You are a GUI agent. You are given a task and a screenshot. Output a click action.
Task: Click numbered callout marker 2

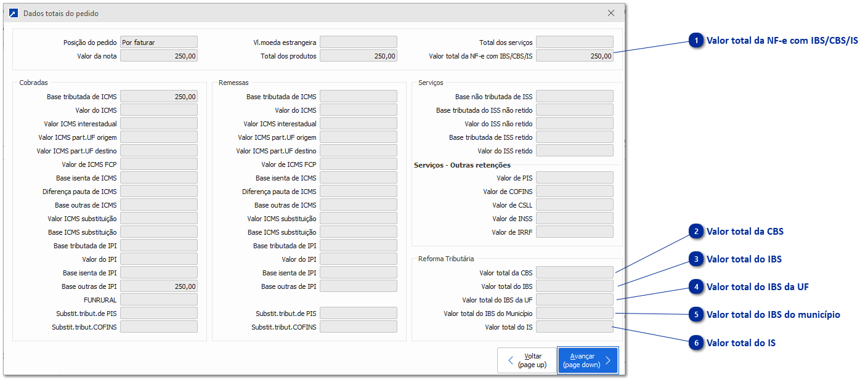[x=696, y=232]
